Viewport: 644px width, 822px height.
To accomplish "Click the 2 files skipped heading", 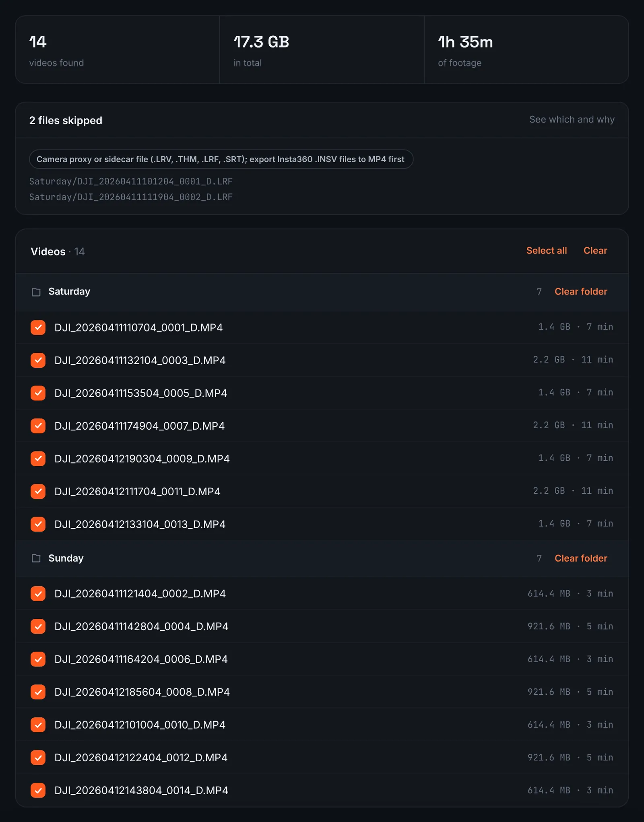I will [x=66, y=120].
